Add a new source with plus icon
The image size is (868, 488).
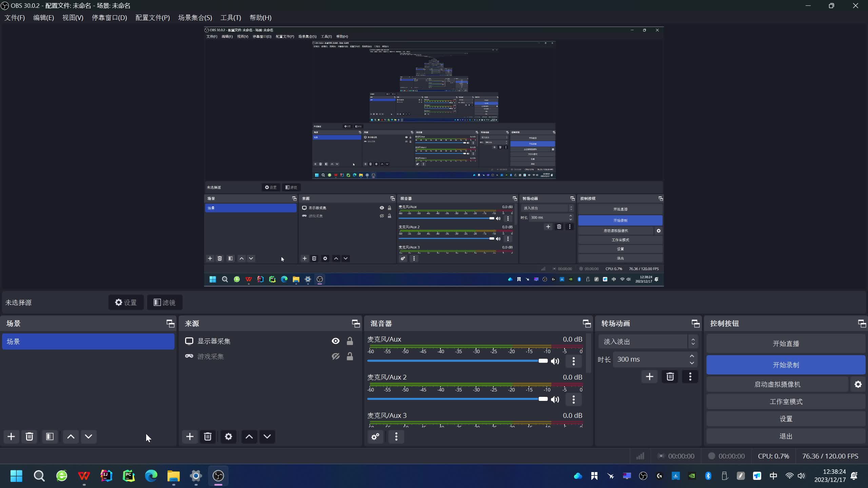point(190,436)
